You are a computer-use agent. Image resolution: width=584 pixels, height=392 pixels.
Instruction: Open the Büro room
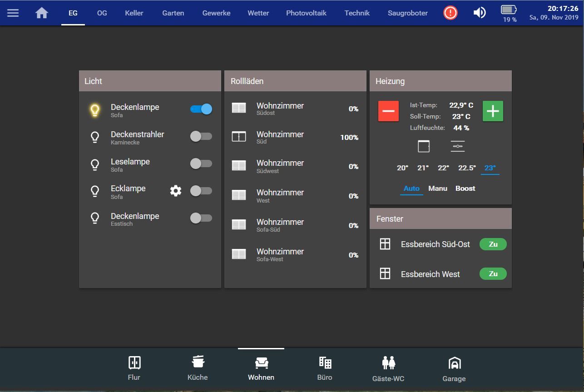(x=325, y=368)
